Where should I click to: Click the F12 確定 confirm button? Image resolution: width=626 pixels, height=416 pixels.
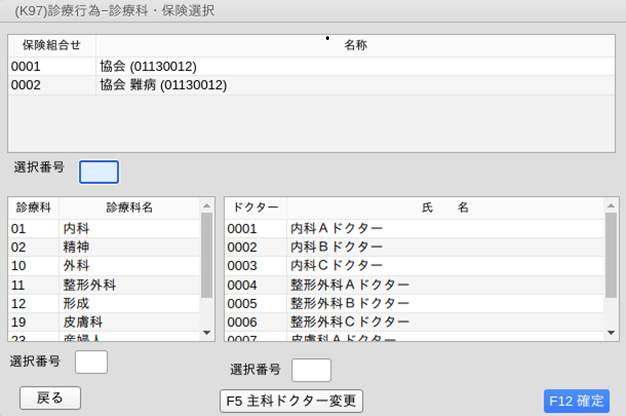tap(575, 401)
